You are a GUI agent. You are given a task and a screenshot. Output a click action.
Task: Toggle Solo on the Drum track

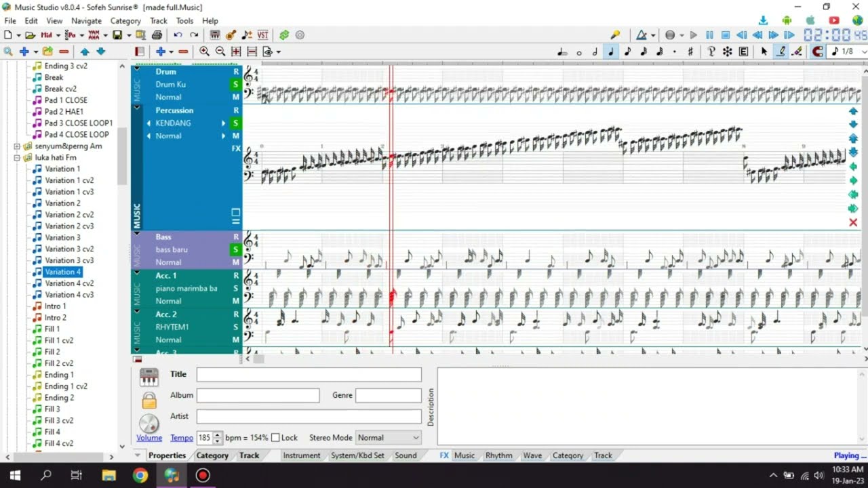click(x=236, y=85)
